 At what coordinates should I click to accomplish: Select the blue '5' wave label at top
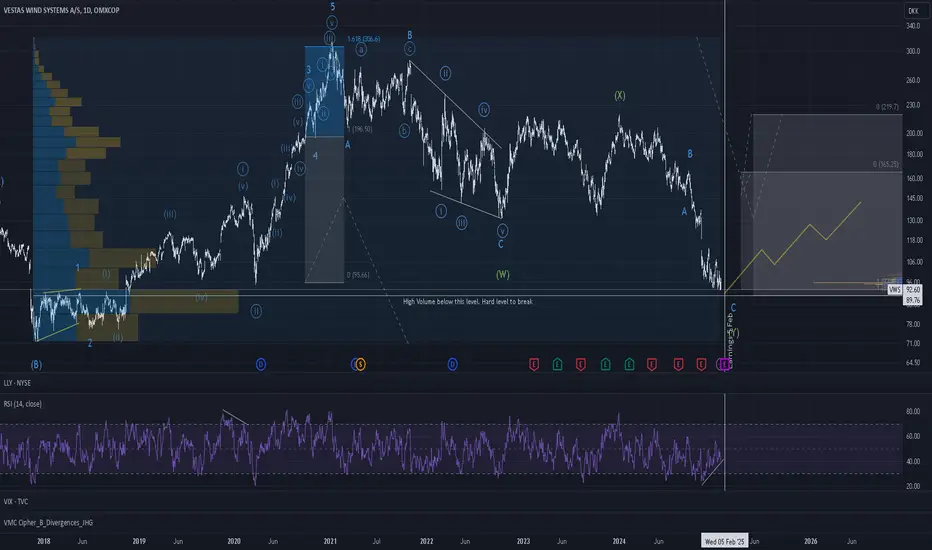point(332,7)
